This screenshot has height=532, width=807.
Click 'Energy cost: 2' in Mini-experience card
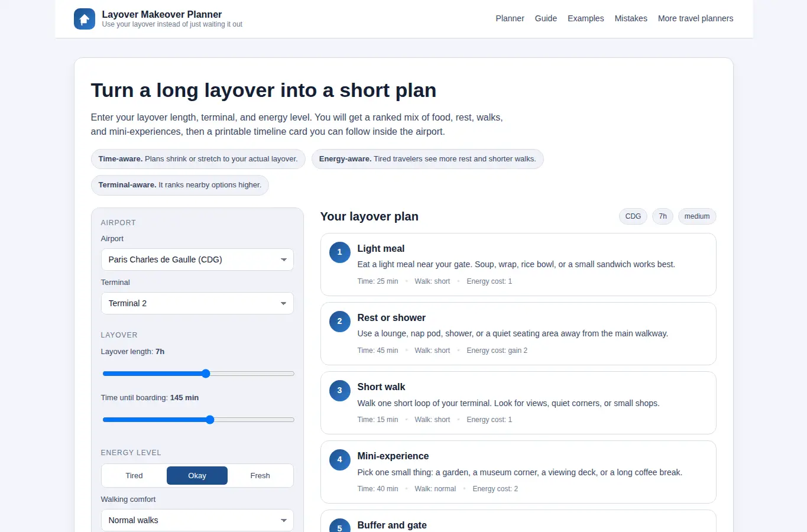(495, 489)
